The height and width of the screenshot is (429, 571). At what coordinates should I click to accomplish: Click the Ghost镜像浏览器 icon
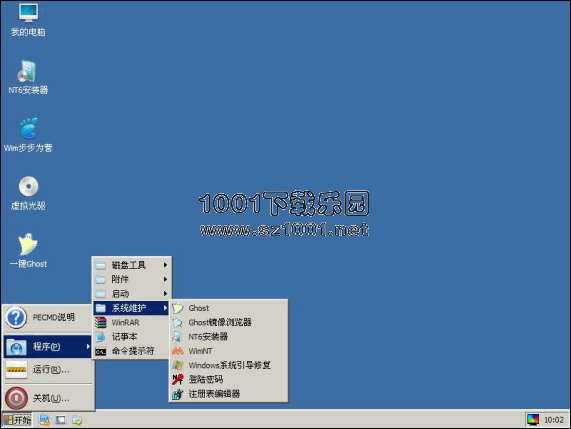point(177,322)
